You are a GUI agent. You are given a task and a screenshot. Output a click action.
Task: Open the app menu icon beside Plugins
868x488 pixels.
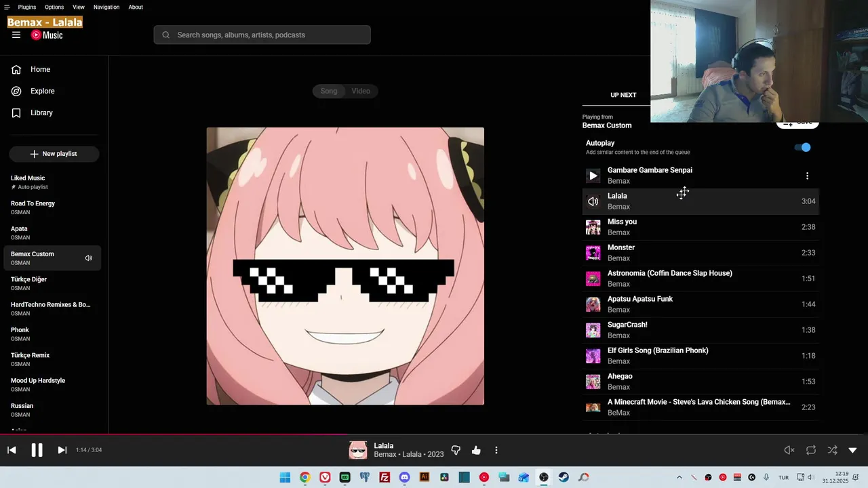pos(7,7)
